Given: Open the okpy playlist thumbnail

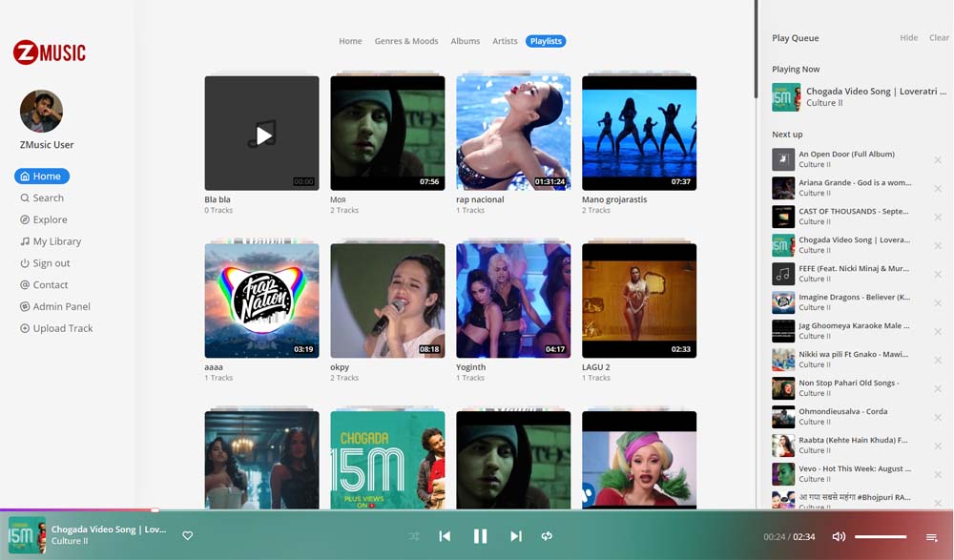Looking at the screenshot, I should pyautogui.click(x=387, y=301).
